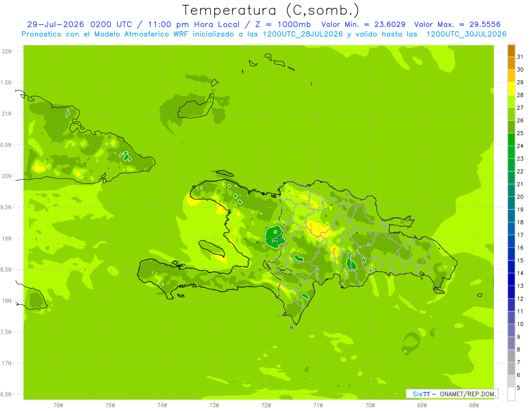Click the '20' colorbar scale label
The width and height of the screenshot is (532, 411).
coord(520,197)
